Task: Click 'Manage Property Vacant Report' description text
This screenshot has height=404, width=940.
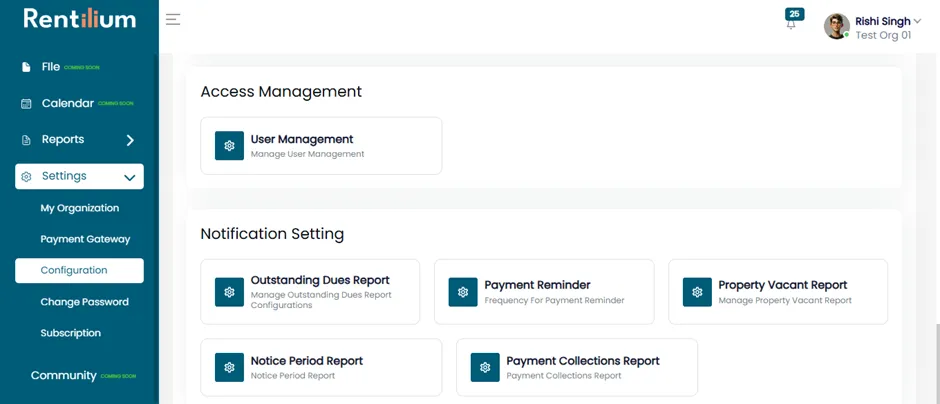Action: coord(785,300)
